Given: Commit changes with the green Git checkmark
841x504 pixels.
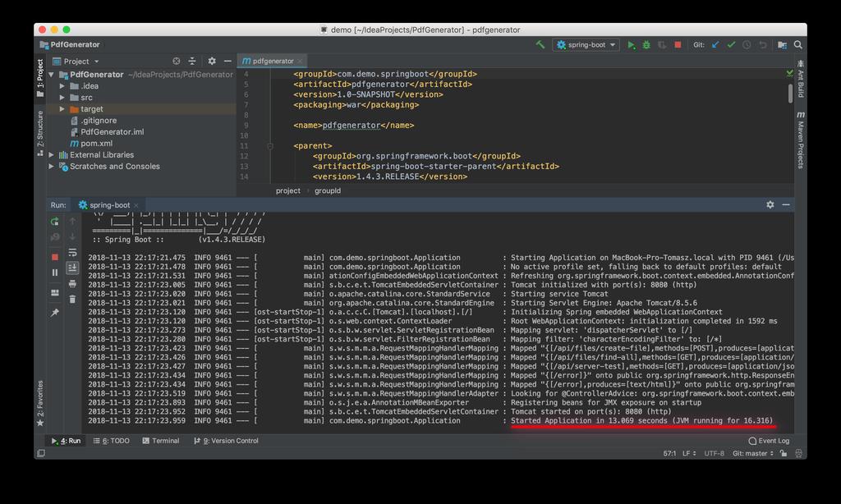Looking at the screenshot, I should [x=731, y=45].
